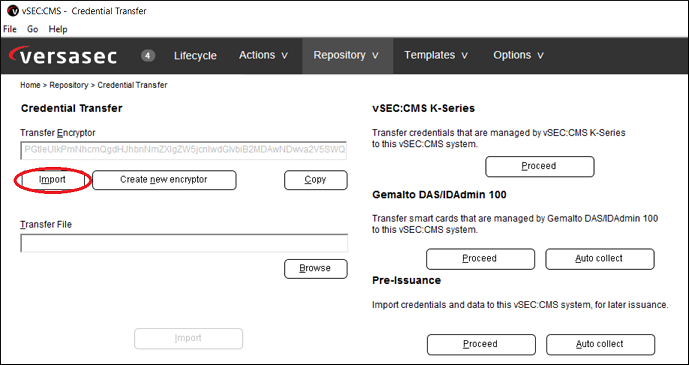
Task: Click the Transfer Encryptor text field
Action: [184, 150]
